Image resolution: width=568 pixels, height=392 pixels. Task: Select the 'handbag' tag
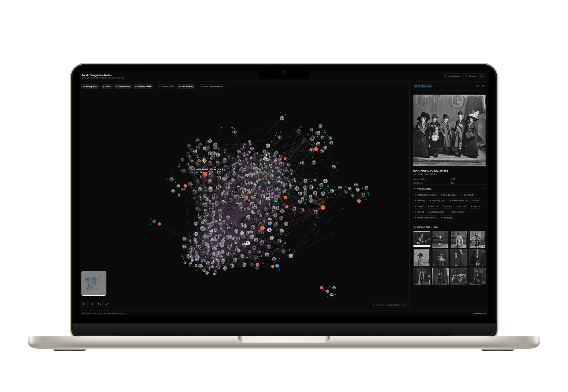click(x=446, y=218)
